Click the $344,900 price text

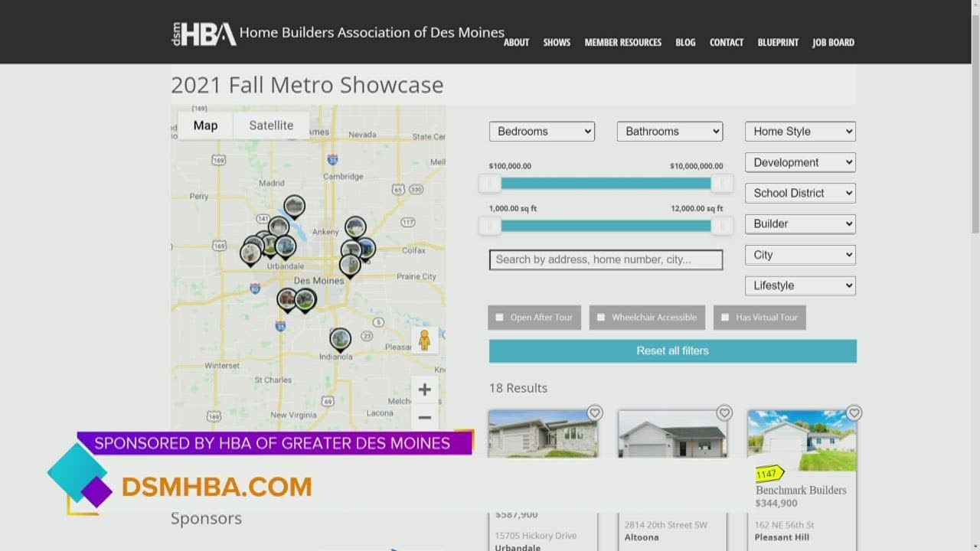click(x=776, y=504)
